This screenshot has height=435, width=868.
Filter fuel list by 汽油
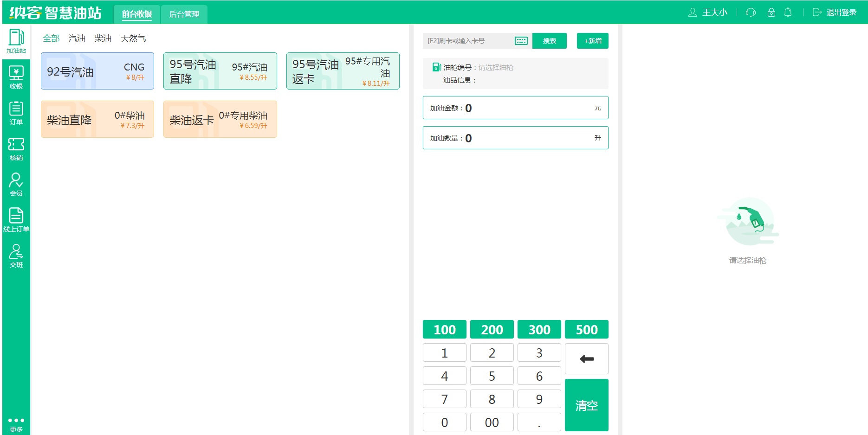(77, 38)
